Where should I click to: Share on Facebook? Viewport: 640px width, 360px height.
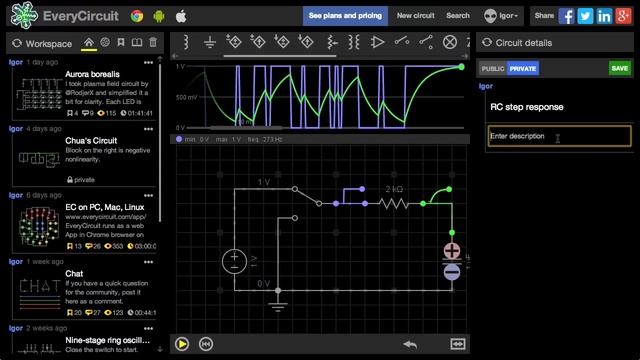567,16
